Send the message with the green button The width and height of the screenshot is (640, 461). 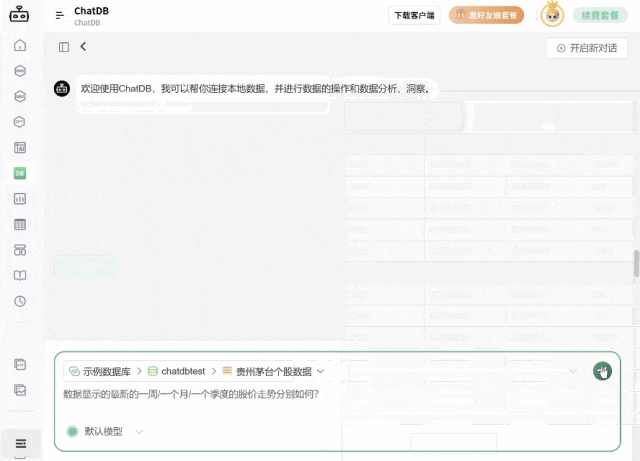click(602, 371)
